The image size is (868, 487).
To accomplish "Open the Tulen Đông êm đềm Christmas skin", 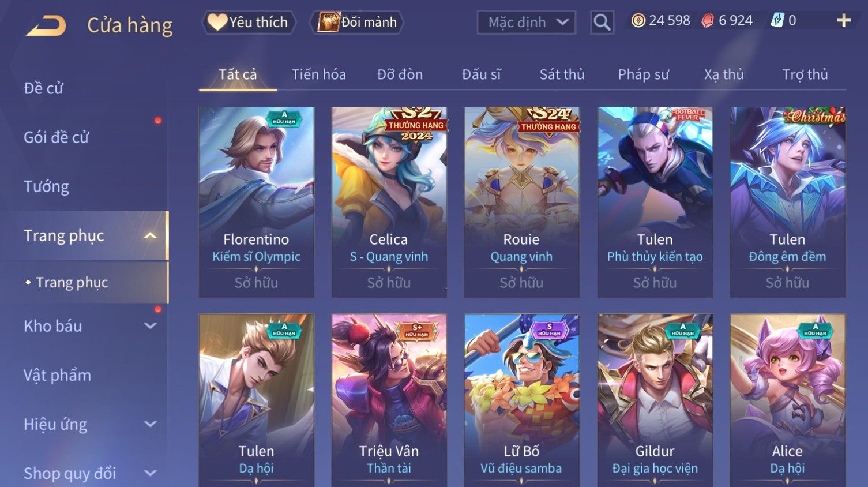I will coord(788,202).
